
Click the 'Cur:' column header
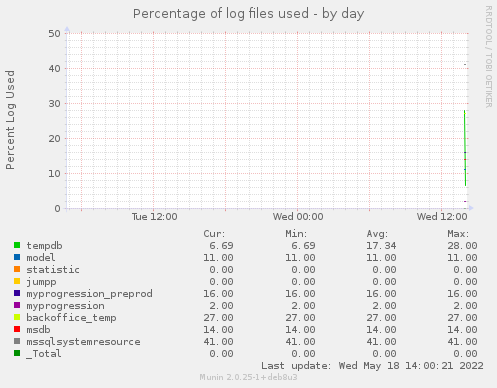[214, 234]
